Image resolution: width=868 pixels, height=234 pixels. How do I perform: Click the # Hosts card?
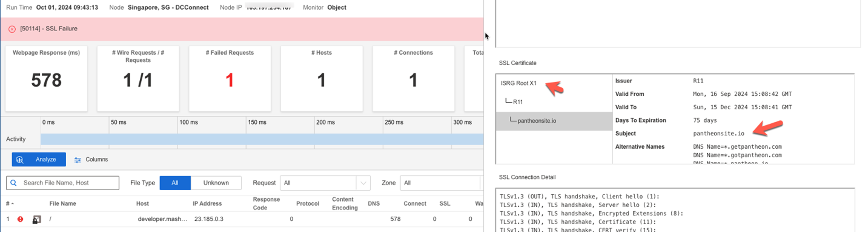coord(322,79)
